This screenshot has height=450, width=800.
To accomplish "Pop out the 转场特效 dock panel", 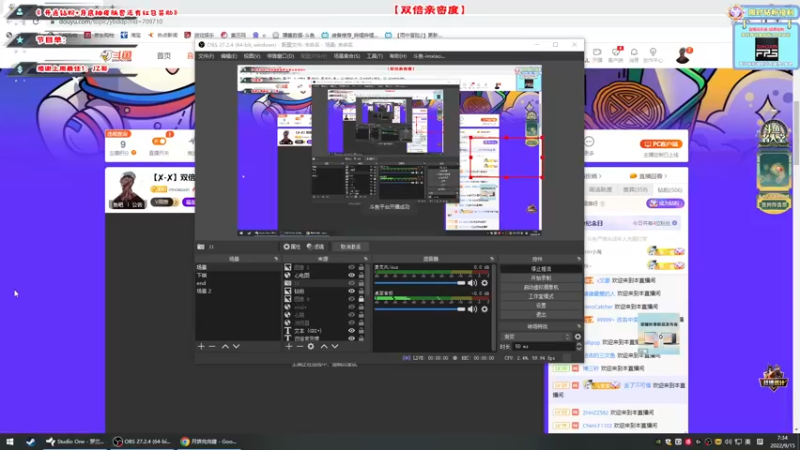I will tap(579, 327).
